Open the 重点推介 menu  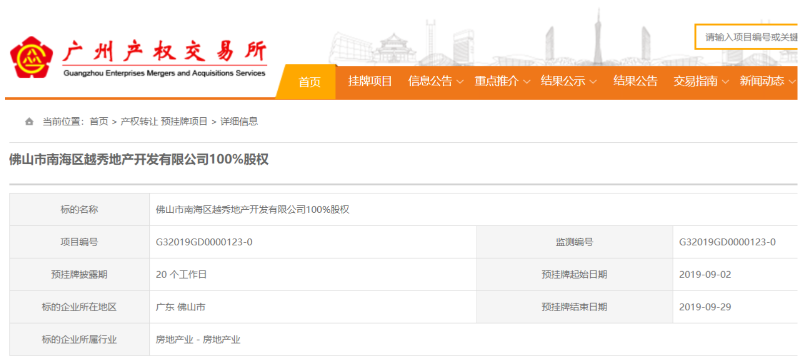click(x=496, y=81)
